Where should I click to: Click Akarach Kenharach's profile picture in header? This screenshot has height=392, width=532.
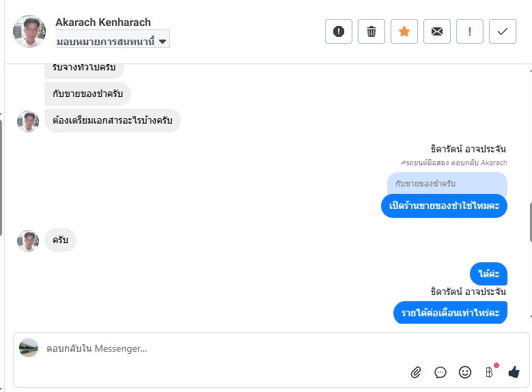(29, 31)
